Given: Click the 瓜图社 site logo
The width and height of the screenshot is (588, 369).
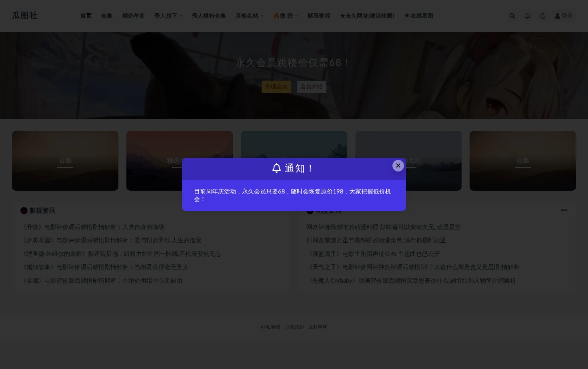Looking at the screenshot, I should [x=25, y=16].
